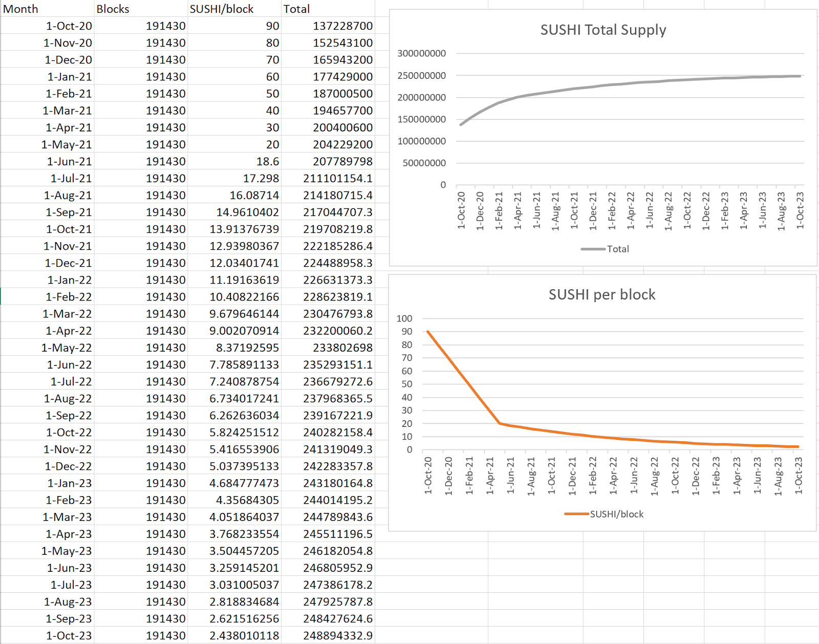The height and width of the screenshot is (644, 819).
Task: Select SUSHI/block value 10.40822166
Action: pyautogui.click(x=234, y=296)
